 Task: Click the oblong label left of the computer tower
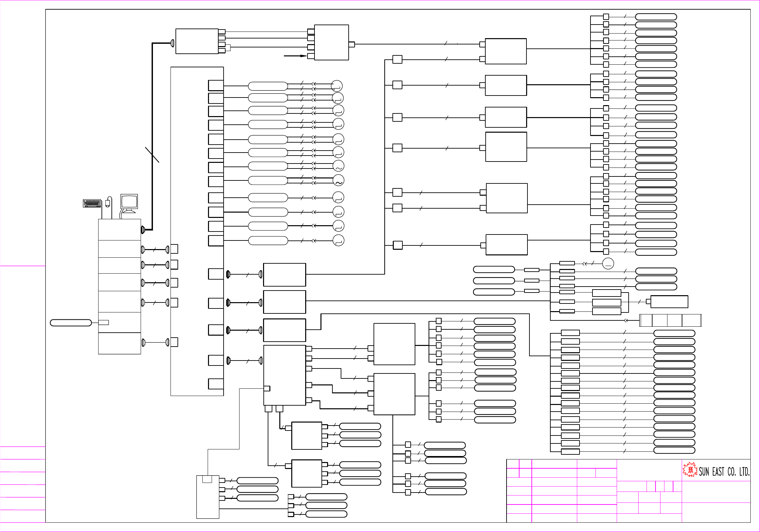tap(71, 323)
